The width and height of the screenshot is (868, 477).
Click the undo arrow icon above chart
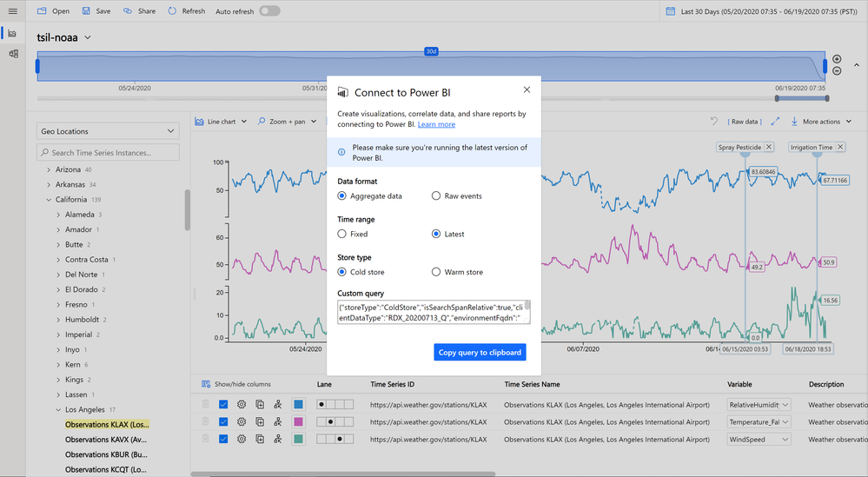pos(714,121)
